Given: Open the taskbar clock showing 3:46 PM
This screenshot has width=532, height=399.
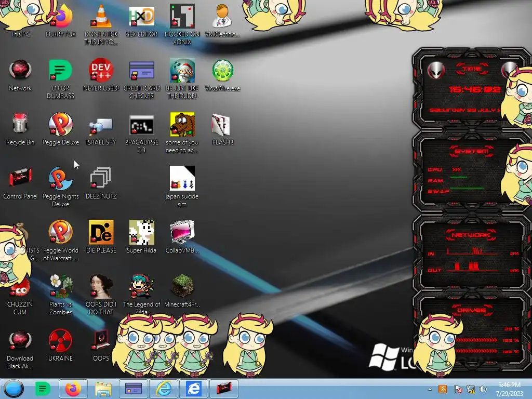Looking at the screenshot, I should click(509, 389).
